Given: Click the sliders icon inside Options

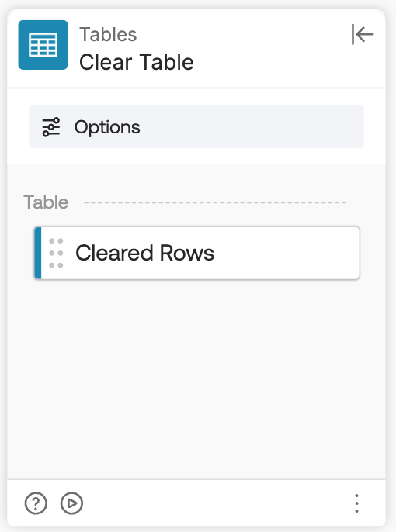Looking at the screenshot, I should point(51,127).
